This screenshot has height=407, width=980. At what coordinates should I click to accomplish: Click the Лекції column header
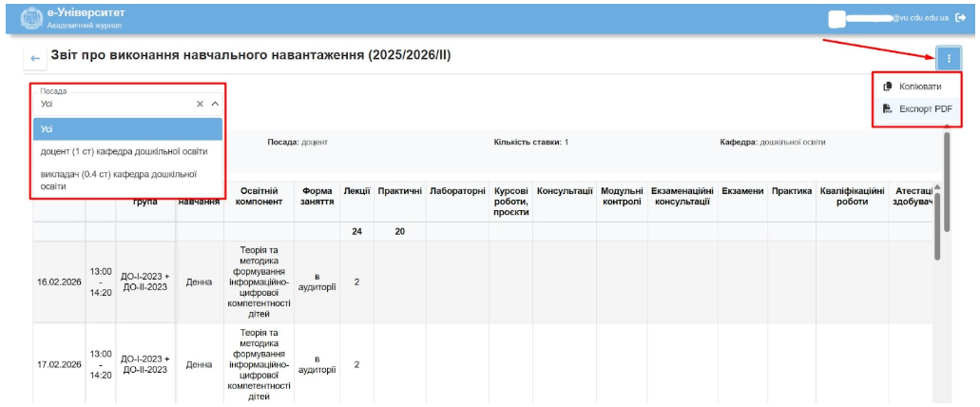[x=356, y=193]
